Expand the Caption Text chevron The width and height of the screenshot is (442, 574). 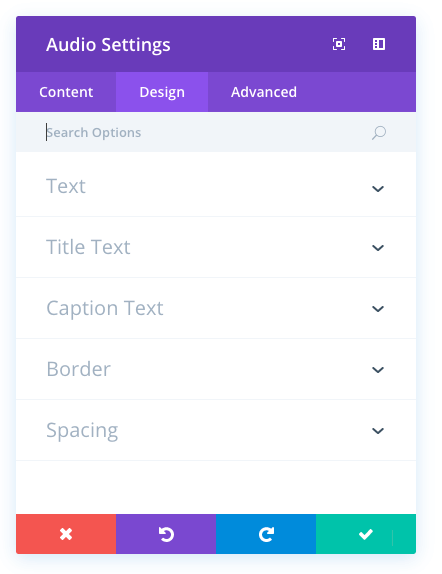[378, 309]
